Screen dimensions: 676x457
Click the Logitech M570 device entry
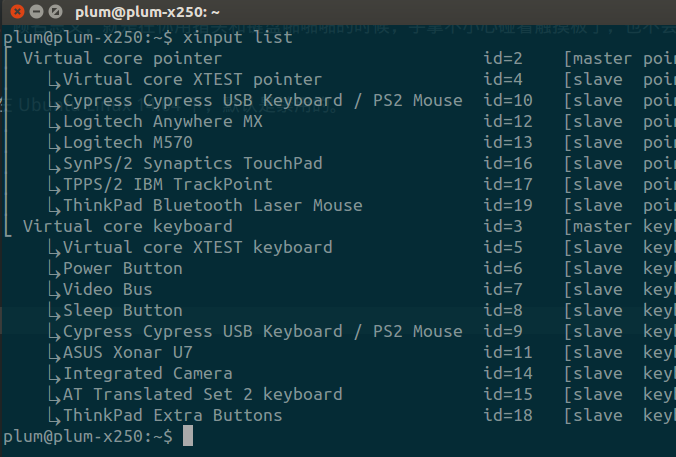(127, 142)
